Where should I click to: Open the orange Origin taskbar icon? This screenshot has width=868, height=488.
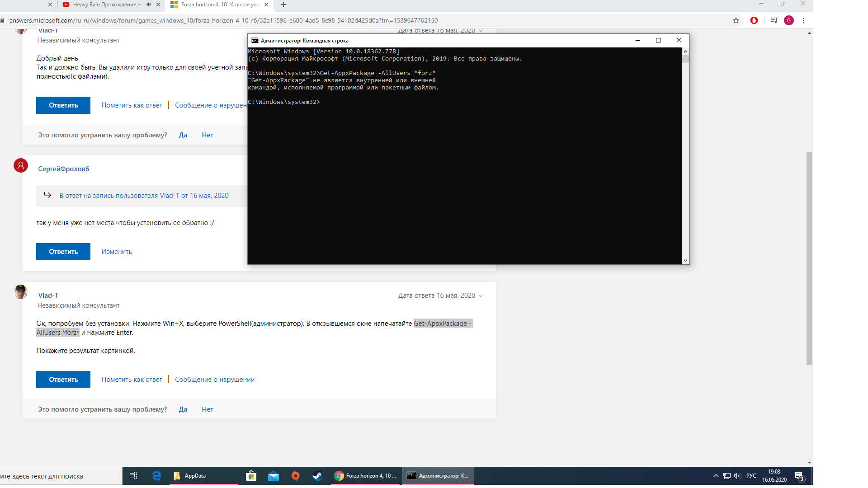(295, 476)
